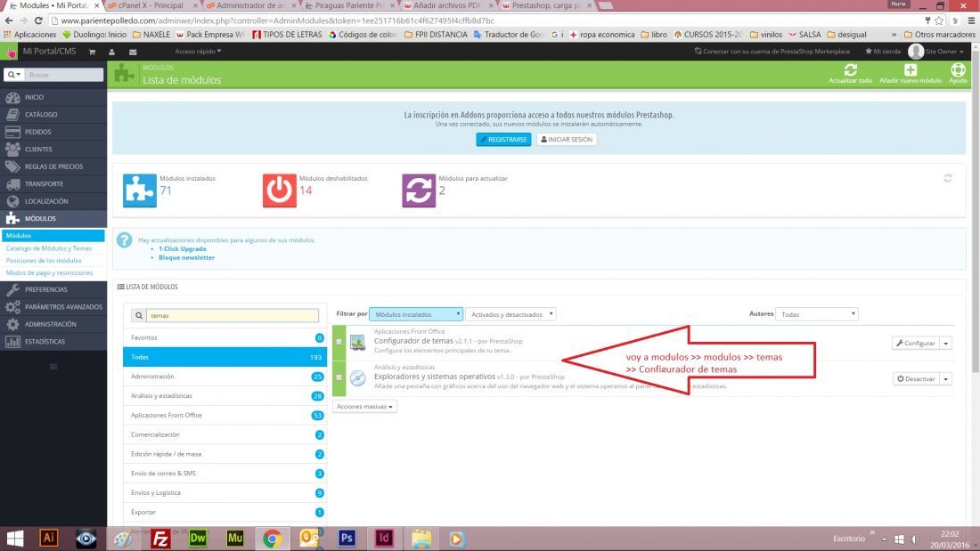
Task: Select the Envíos y Logística category row
Action: coord(225,492)
